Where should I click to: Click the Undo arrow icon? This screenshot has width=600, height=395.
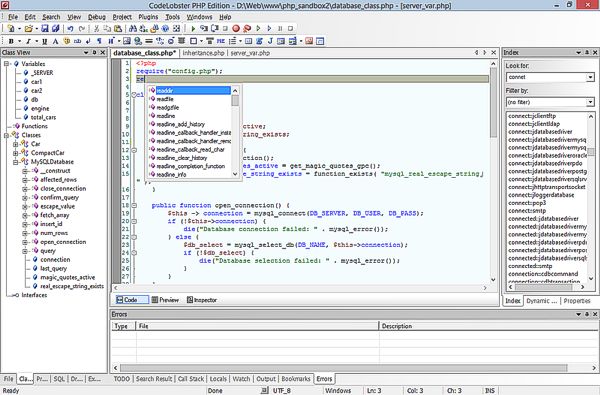pyautogui.click(x=70, y=28)
